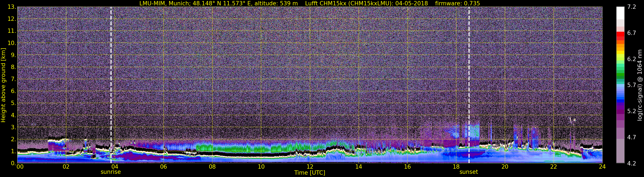
Task: Click the '6.7' colorbar value
Action: [x=632, y=33]
